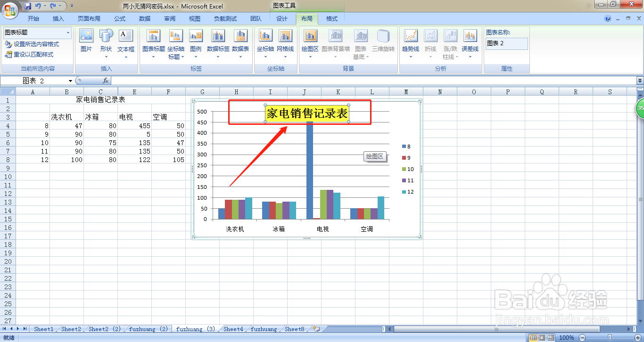Open the 数据 (Data) ribbon tab
644x342 pixels.
(145, 19)
